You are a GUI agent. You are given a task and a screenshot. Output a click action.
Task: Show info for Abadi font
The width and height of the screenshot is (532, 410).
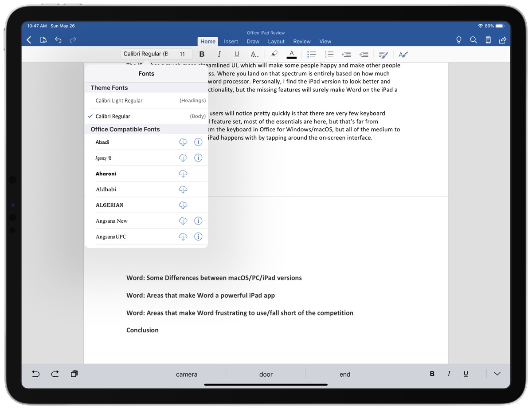[198, 142]
